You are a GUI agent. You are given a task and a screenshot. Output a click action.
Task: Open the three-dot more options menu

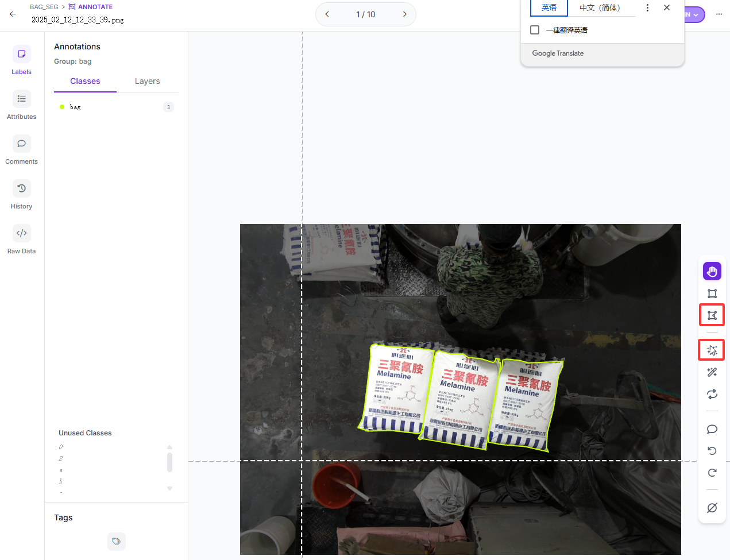point(719,14)
